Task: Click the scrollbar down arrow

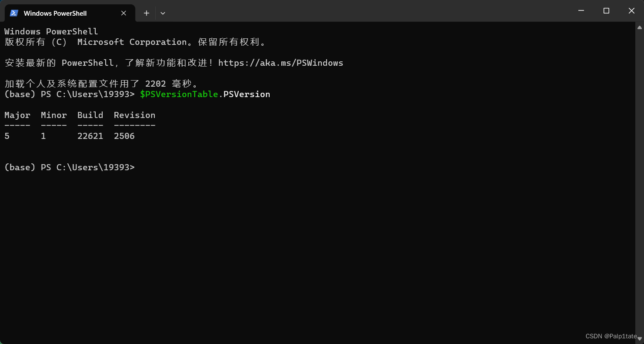Action: (x=639, y=338)
